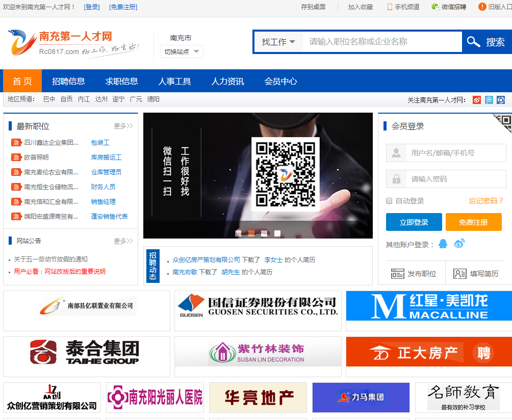Open the 华亮地产 banner

pyautogui.click(x=258, y=398)
